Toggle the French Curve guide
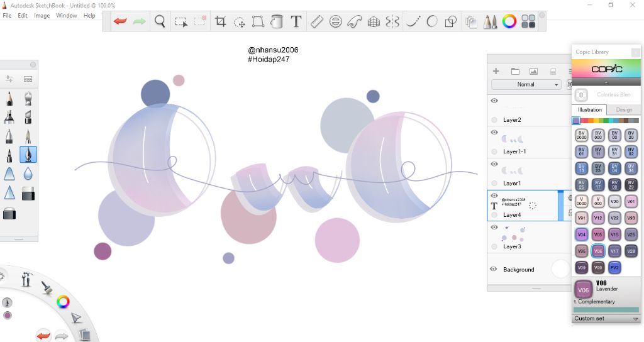 [355, 21]
